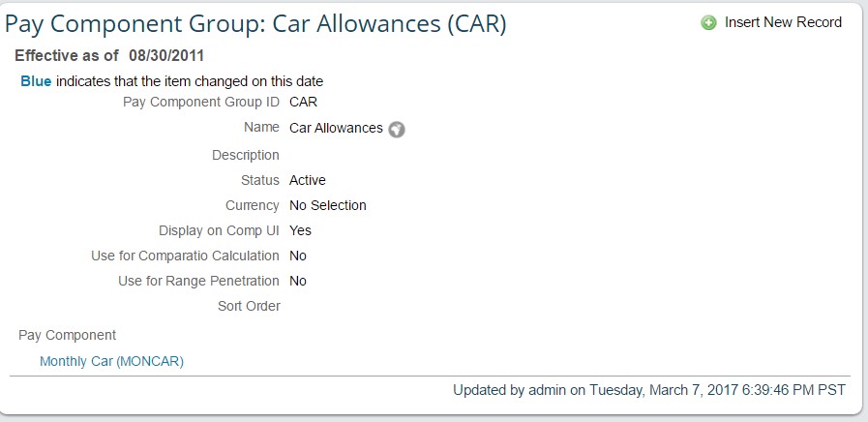
Task: Click the Car Allowances name value
Action: [x=336, y=128]
